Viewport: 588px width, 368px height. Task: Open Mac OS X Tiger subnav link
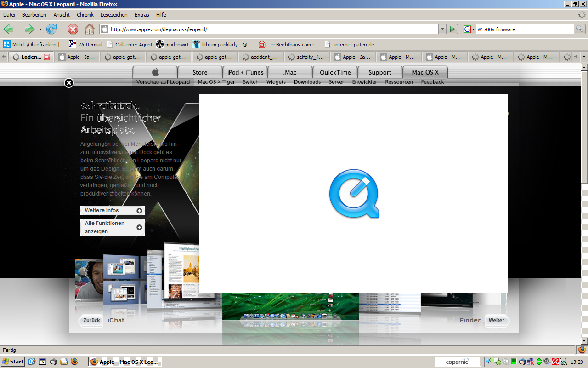click(216, 82)
